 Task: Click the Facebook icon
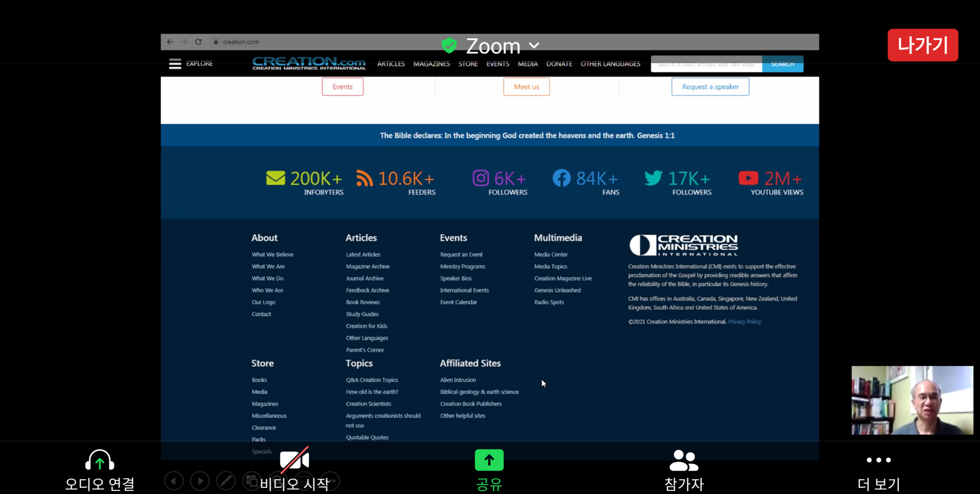tap(562, 178)
